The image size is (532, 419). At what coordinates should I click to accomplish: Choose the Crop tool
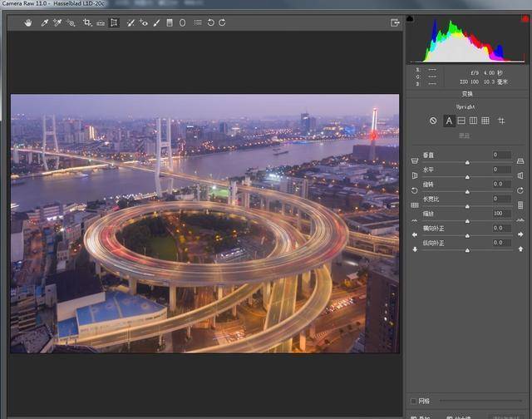click(87, 22)
